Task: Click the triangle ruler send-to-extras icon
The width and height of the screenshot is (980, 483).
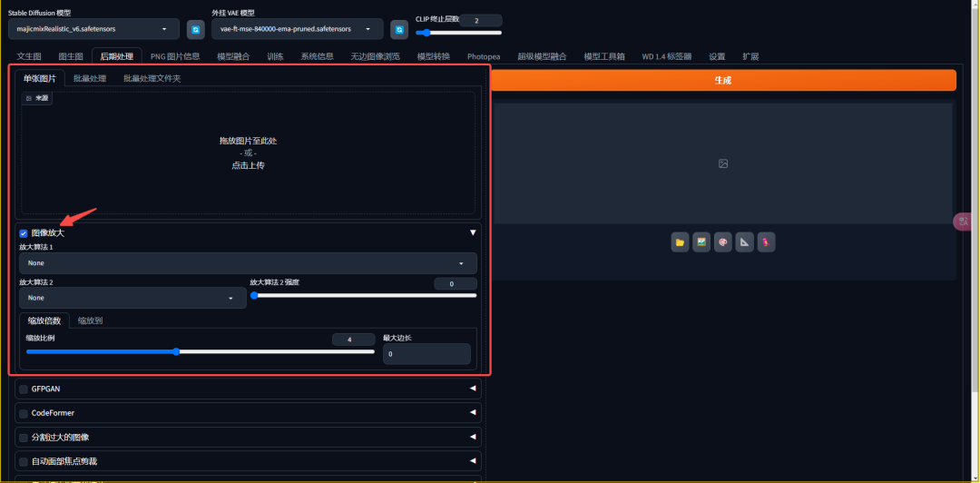Action: point(744,242)
